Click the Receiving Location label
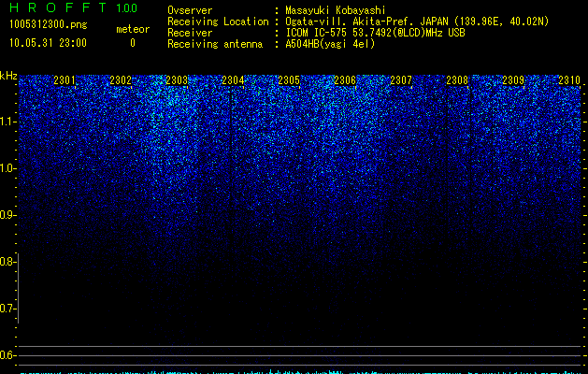The height and width of the screenshot is (374, 588). pos(218,22)
